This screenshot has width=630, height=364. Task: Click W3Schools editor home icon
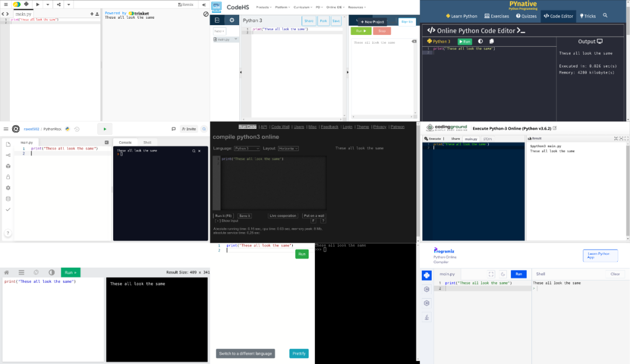tap(6, 272)
